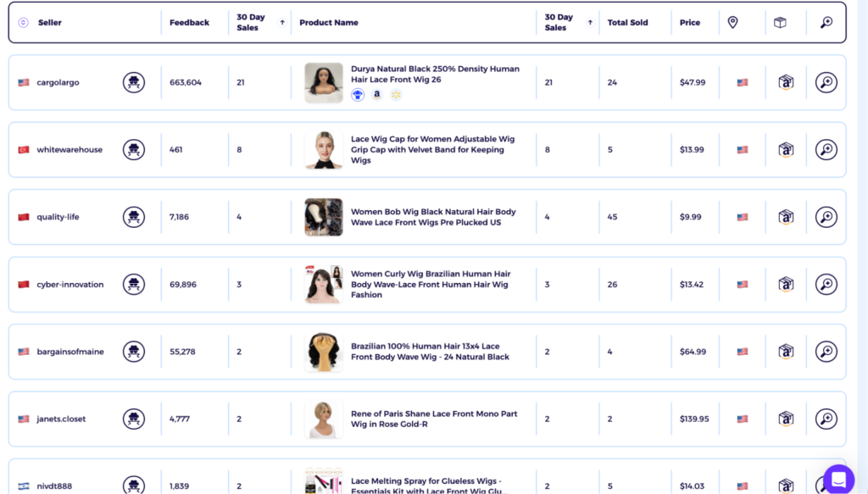Click location pin icon in table header

[732, 22]
